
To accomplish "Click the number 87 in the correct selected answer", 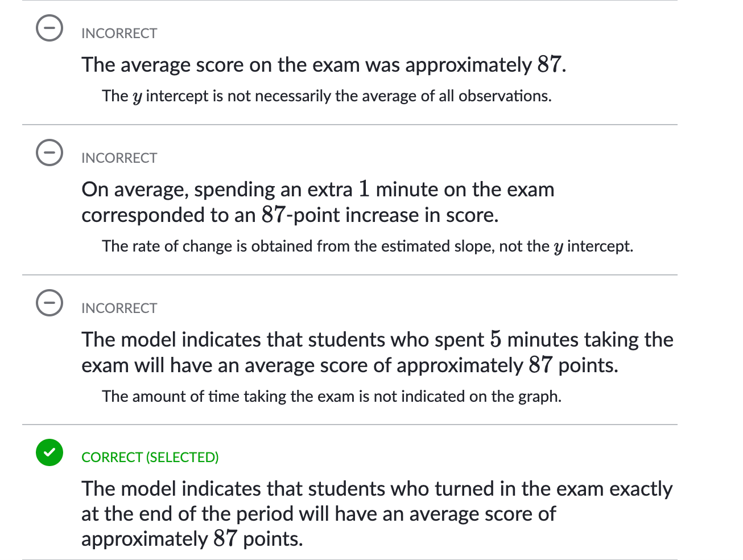I will [x=225, y=539].
